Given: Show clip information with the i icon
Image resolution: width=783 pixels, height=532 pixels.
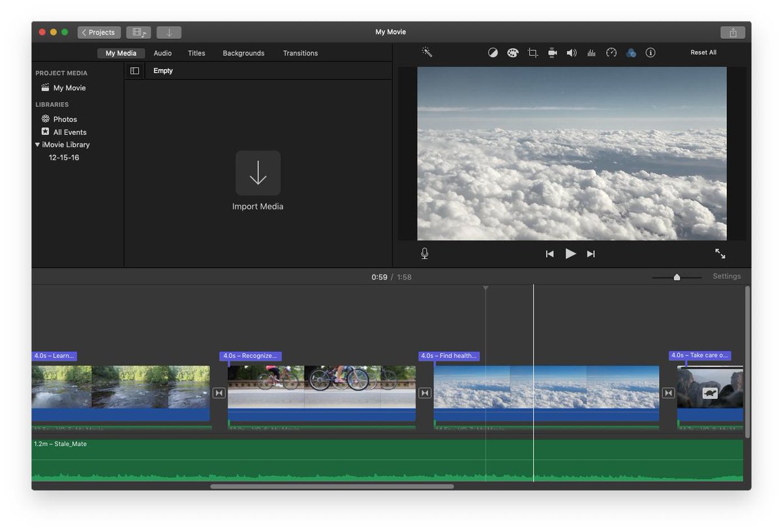Looking at the screenshot, I should pyautogui.click(x=651, y=53).
